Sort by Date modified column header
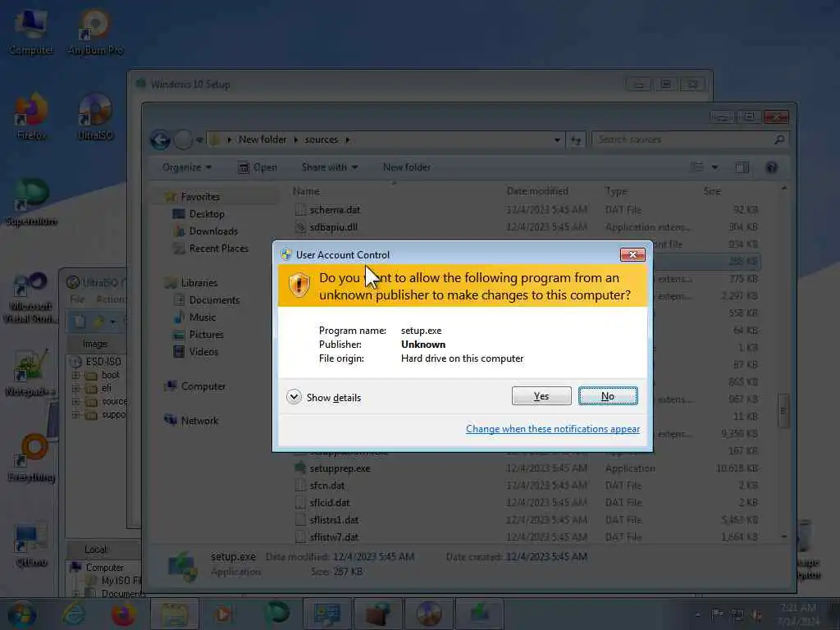Viewport: 840px width, 630px height. [537, 190]
